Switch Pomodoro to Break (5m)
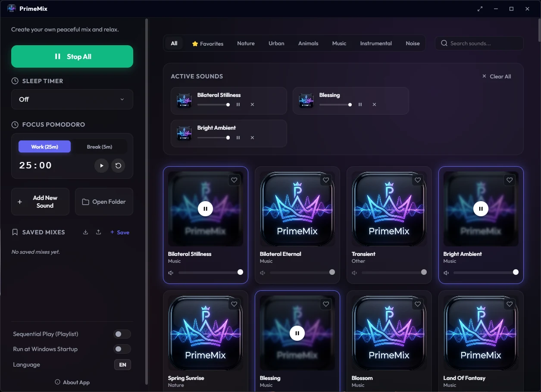 pos(100,147)
